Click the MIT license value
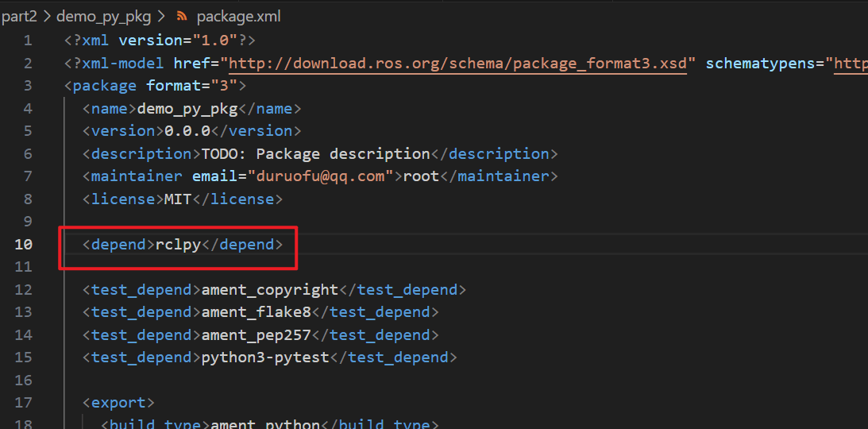This screenshot has height=429, width=868. point(177,199)
